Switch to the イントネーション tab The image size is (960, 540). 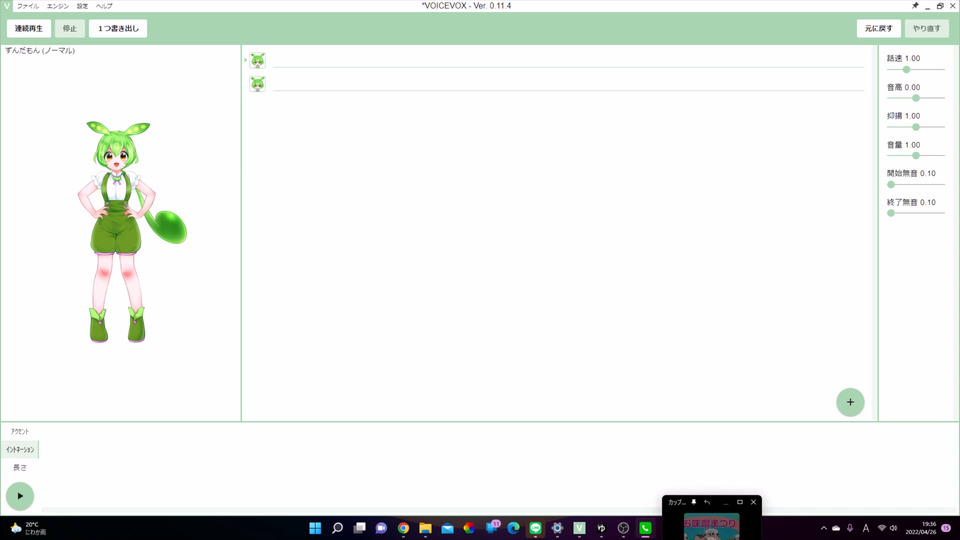[x=20, y=449]
